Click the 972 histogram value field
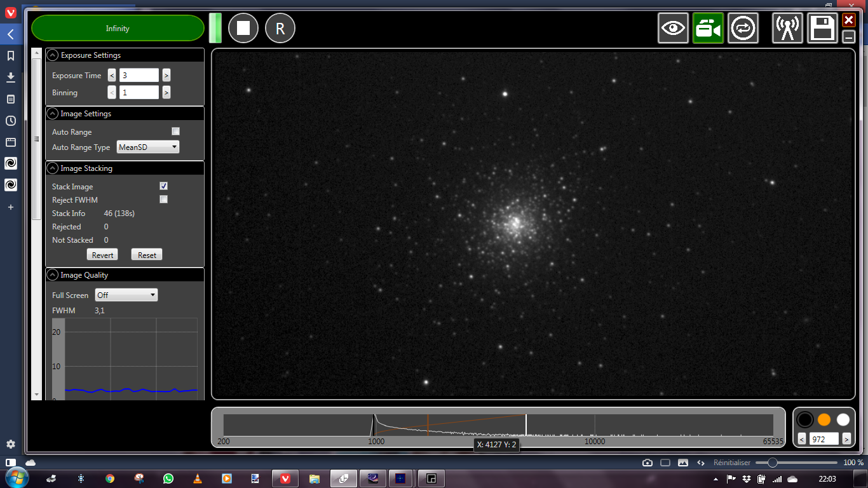 pos(824,438)
